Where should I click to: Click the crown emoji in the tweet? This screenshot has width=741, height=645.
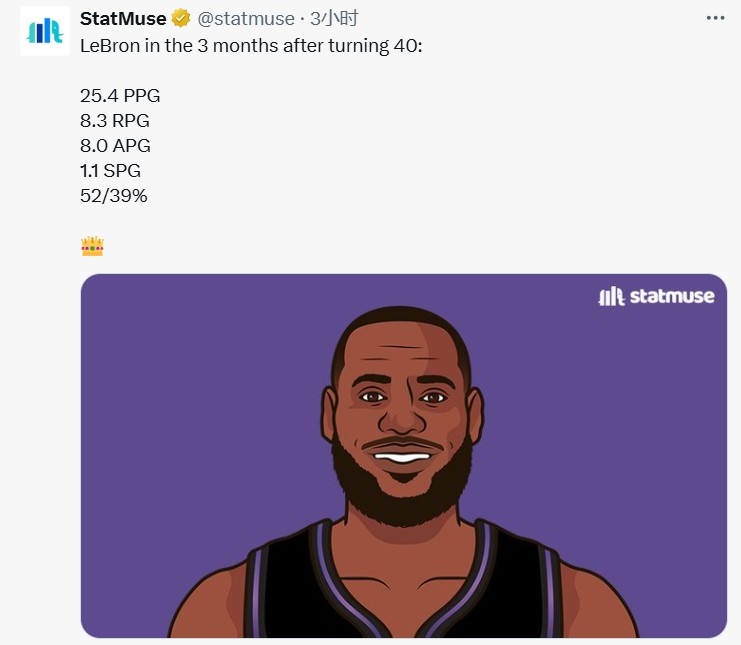92,246
